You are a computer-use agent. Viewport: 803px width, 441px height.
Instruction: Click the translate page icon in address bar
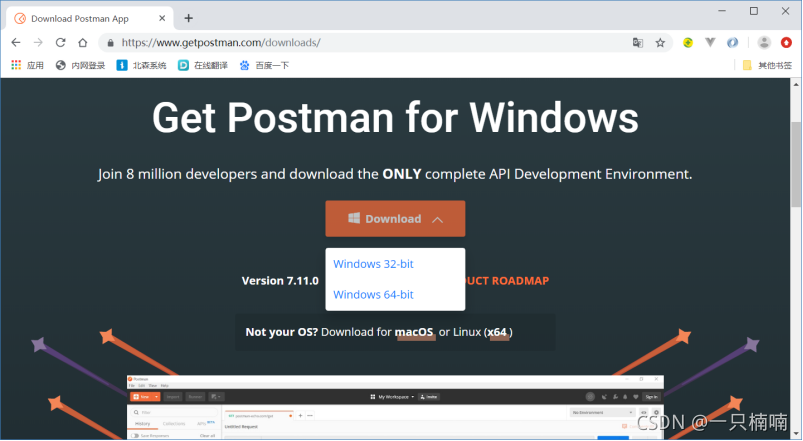(638, 43)
